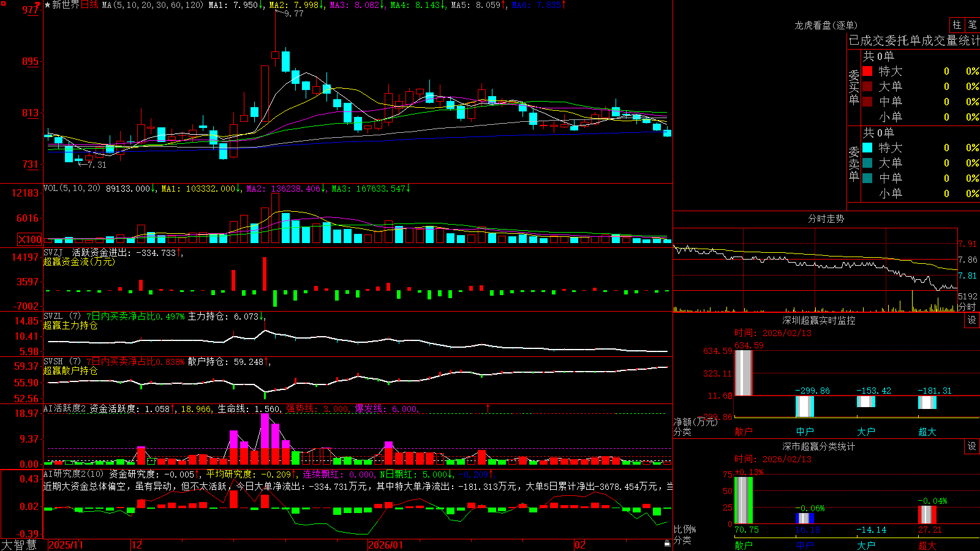
Task: Click the 爆发线: 6.000 label
Action: 386,409
